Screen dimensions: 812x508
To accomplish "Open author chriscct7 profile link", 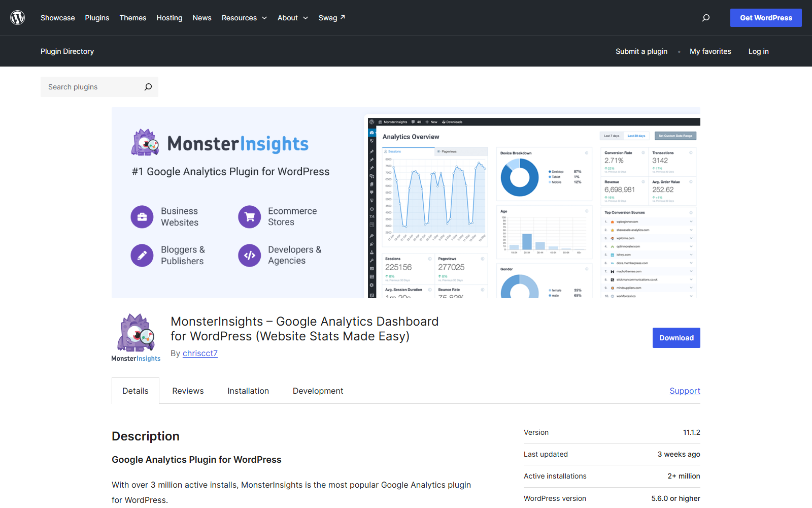I will point(200,353).
